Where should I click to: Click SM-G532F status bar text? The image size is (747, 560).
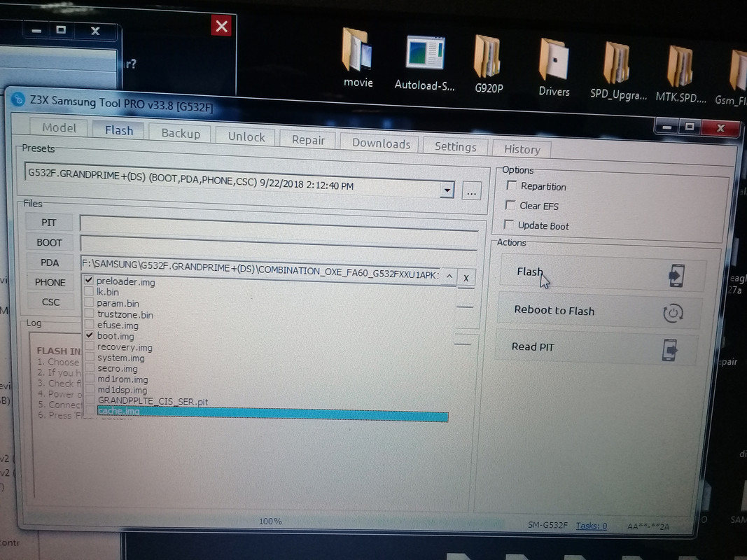tap(547, 525)
